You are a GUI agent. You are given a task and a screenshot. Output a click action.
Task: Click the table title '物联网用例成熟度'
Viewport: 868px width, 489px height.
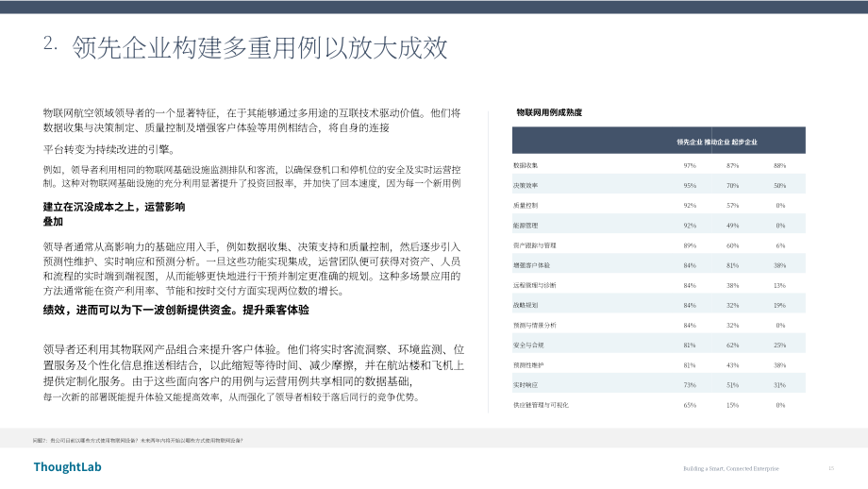click(549, 112)
